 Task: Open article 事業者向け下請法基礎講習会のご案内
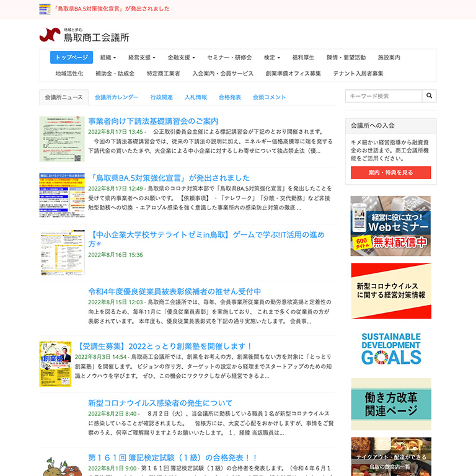[x=153, y=121]
